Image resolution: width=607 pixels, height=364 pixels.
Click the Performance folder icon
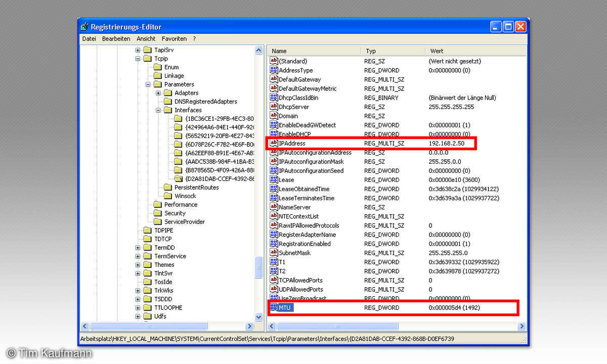click(x=158, y=205)
